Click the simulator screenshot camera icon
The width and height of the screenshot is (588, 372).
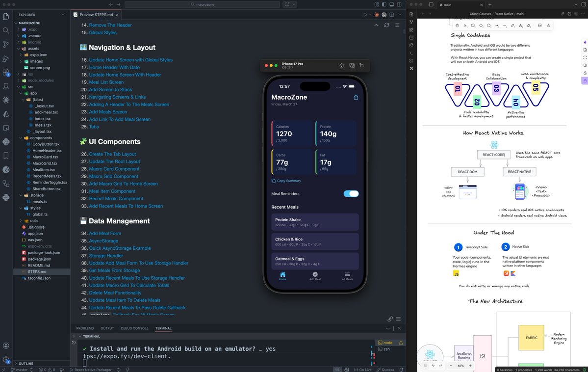point(352,65)
